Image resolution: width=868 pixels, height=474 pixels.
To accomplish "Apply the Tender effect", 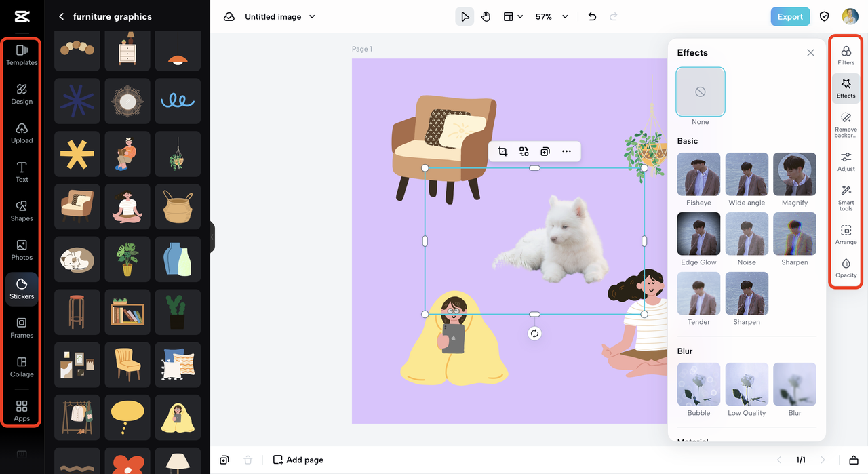I will tap(698, 294).
